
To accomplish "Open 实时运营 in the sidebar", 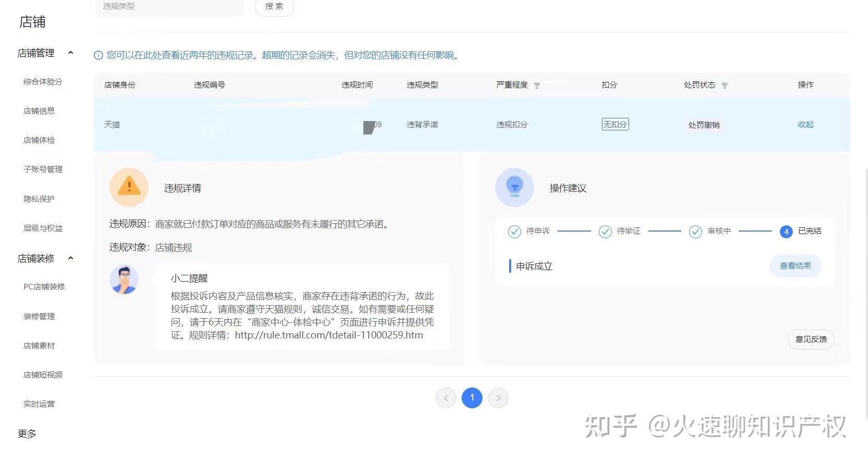I will pos(39,404).
